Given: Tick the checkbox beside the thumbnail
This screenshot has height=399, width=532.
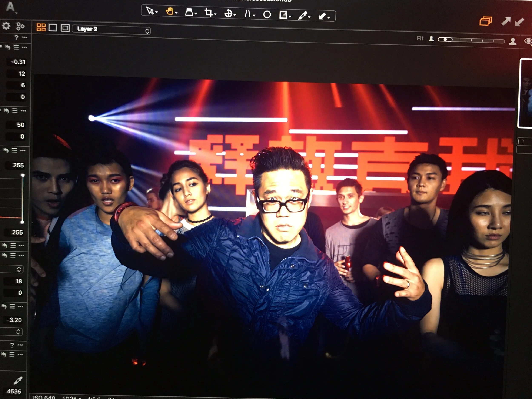Looking at the screenshot, I should coord(521,142).
